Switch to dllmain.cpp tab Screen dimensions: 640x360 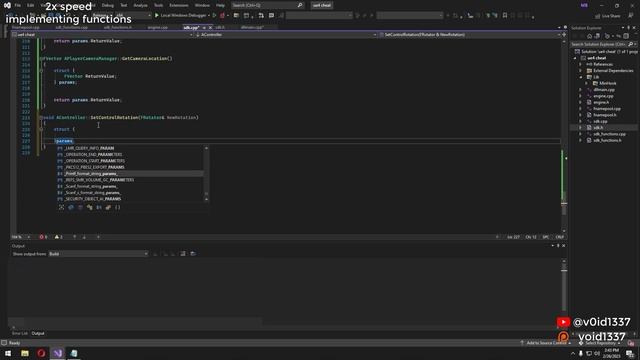click(252, 27)
